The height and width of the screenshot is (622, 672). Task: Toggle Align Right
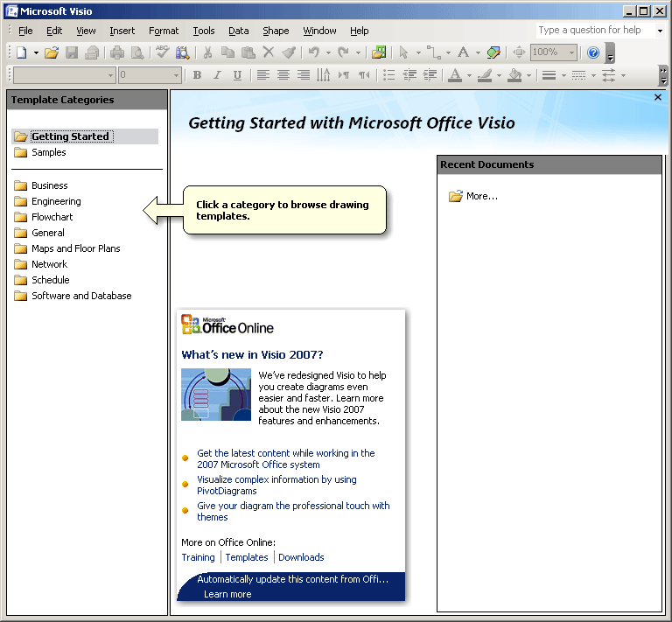pos(304,75)
